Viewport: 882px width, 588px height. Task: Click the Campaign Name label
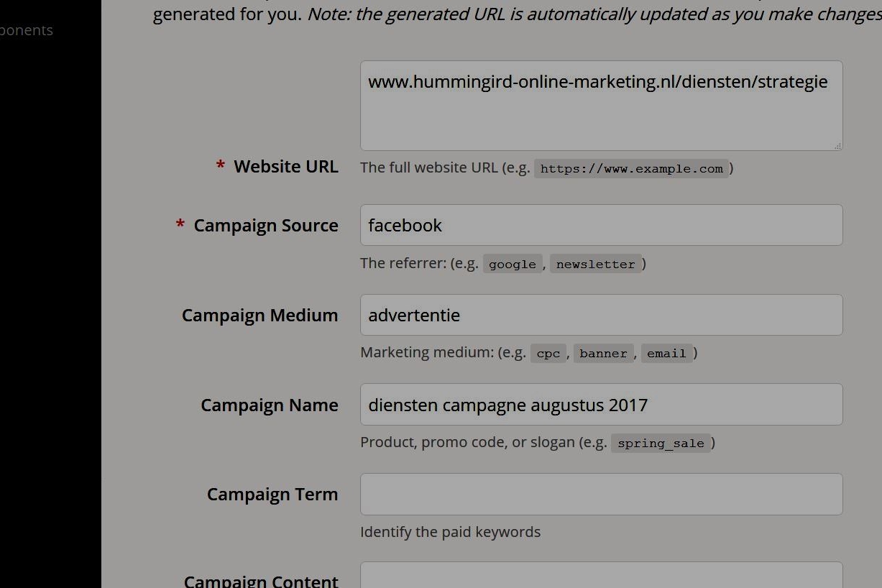[x=269, y=405]
